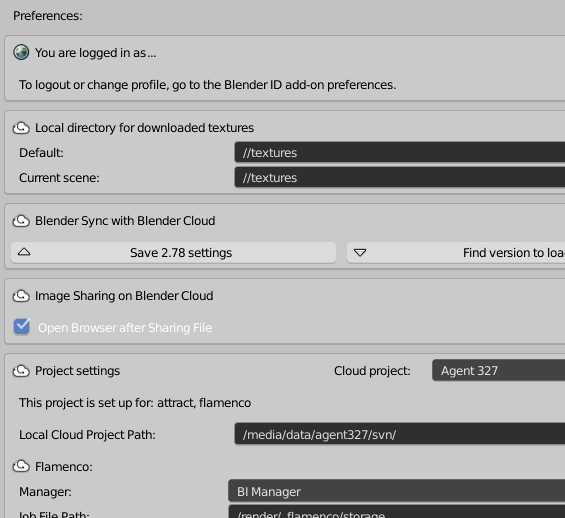Screen dimensions: 565x518
Task: Click cloud icon next to Project settings
Action: [21, 371]
